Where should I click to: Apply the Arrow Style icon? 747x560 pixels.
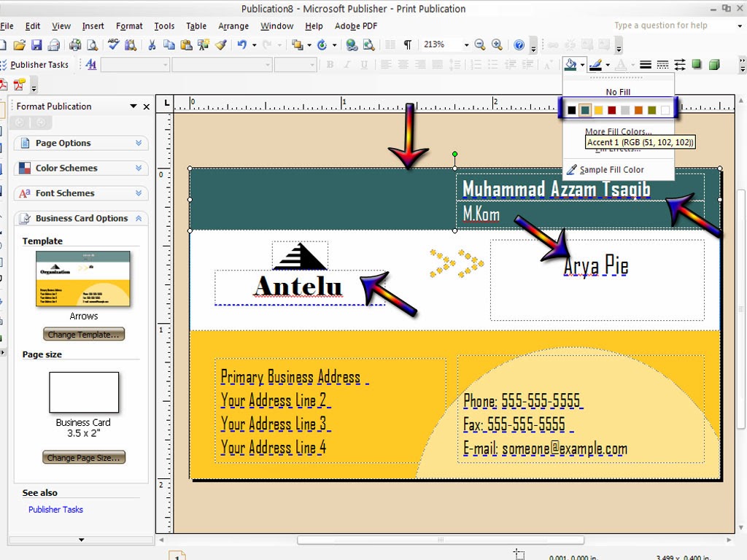[678, 64]
